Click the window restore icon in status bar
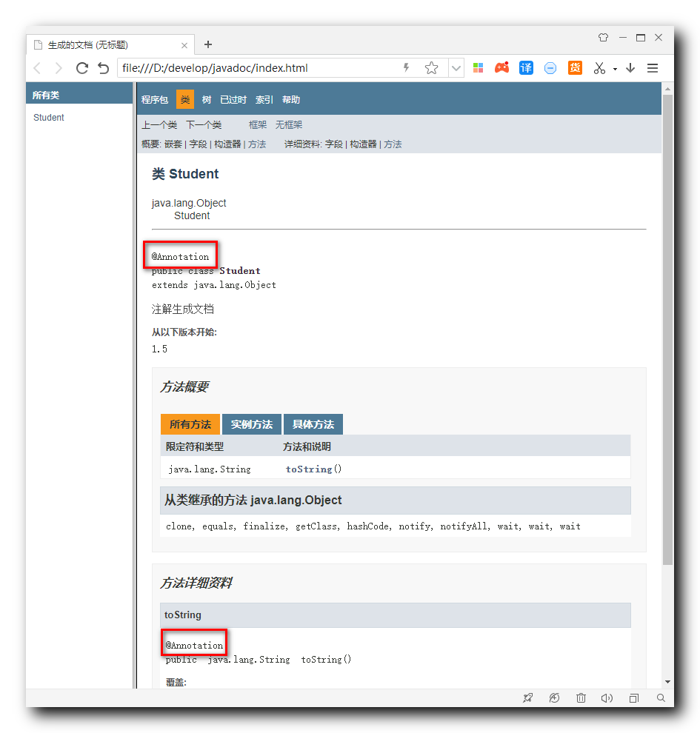The height and width of the screenshot is (733, 700). click(x=634, y=698)
